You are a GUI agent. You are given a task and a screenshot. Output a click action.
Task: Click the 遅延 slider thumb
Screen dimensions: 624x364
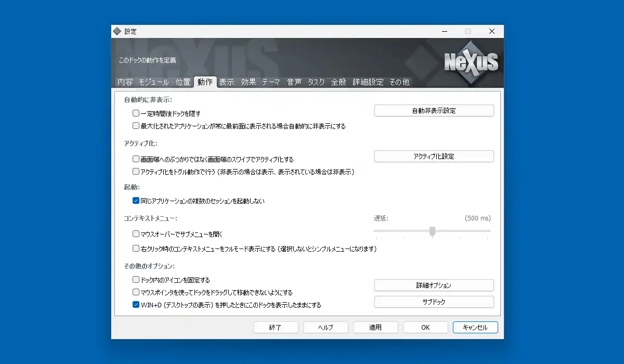point(432,232)
